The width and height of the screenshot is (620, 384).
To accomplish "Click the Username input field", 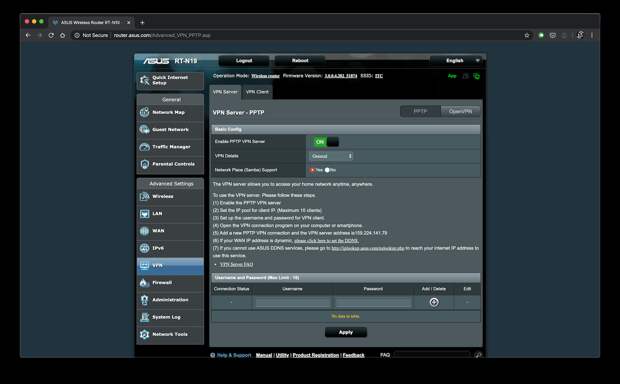I will click(x=292, y=303).
